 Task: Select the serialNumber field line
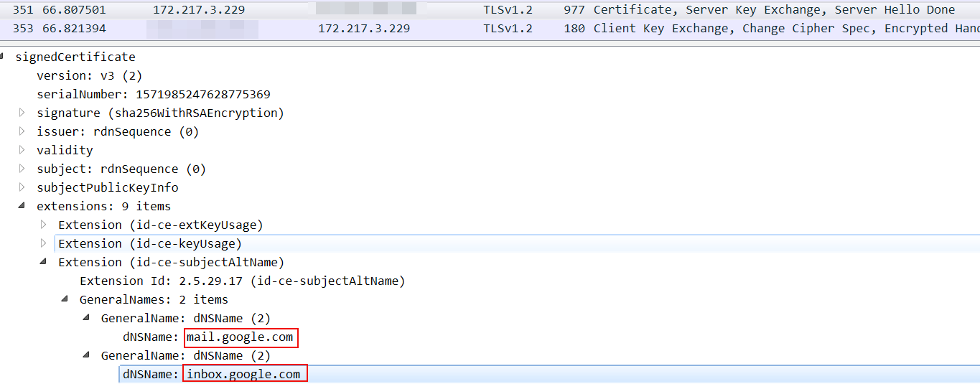pos(153,94)
